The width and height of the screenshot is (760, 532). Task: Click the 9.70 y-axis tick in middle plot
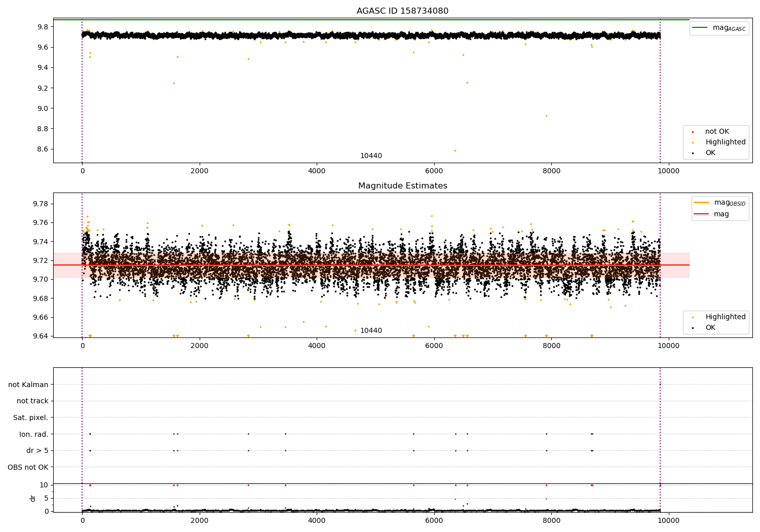pyautogui.click(x=41, y=280)
